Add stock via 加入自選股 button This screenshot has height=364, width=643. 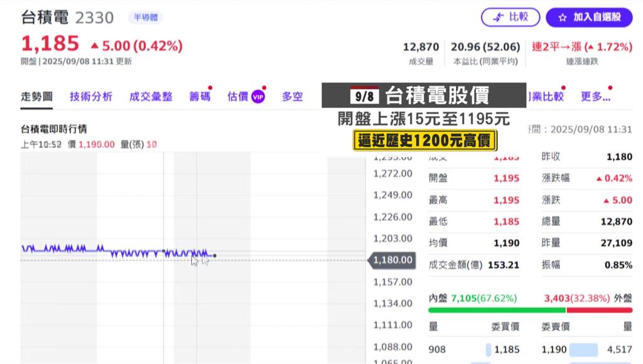[589, 17]
